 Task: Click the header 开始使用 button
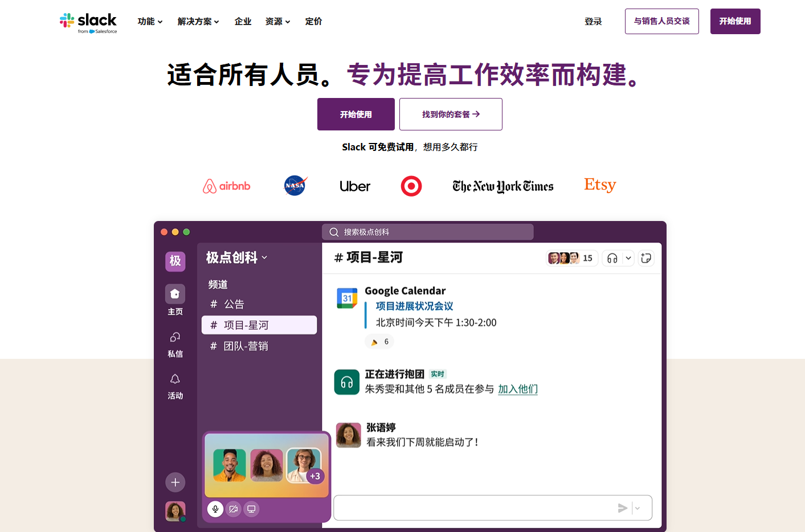[735, 21]
